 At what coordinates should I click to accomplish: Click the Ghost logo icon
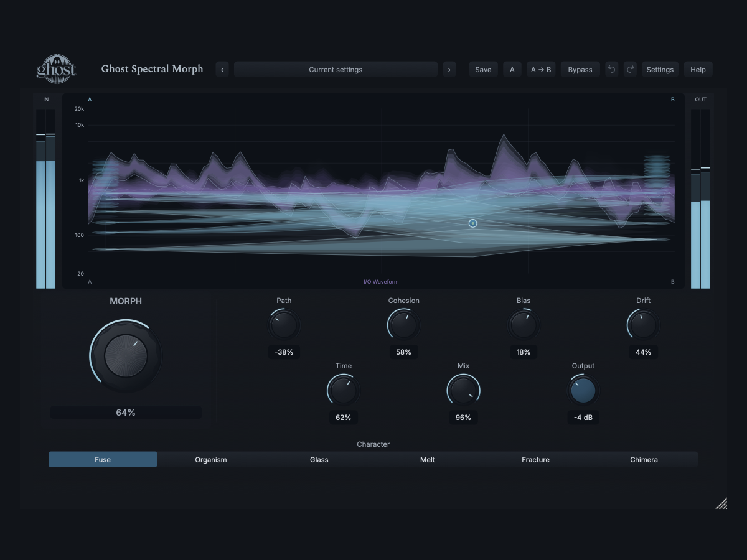[57, 69]
